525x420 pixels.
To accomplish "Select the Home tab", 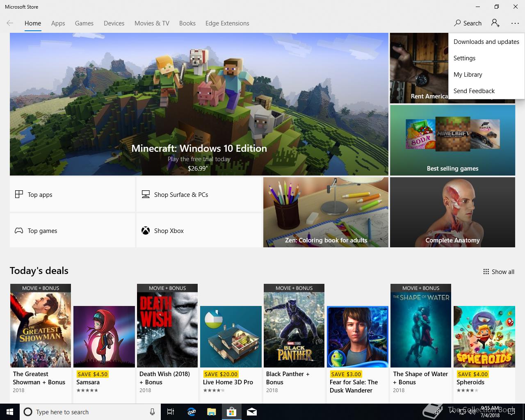I will pyautogui.click(x=33, y=23).
